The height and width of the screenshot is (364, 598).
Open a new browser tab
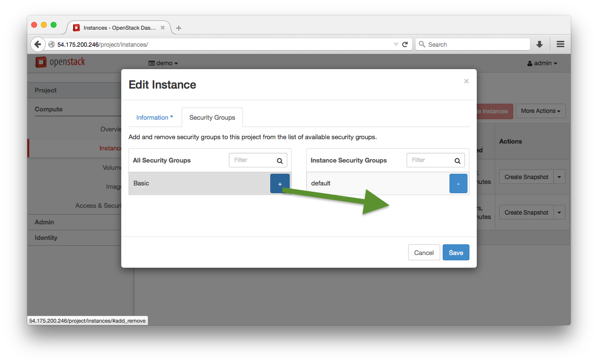point(179,28)
